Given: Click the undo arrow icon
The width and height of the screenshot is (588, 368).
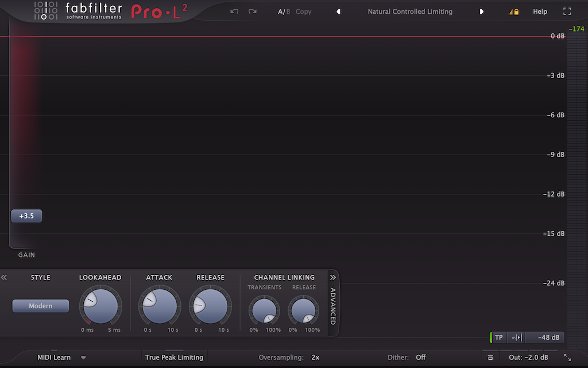Looking at the screenshot, I should 234,11.
